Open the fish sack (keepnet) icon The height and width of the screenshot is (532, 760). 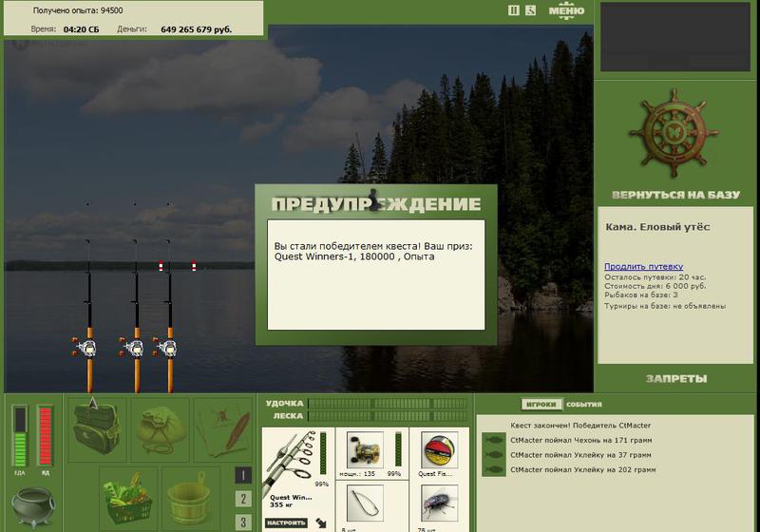coord(161,428)
